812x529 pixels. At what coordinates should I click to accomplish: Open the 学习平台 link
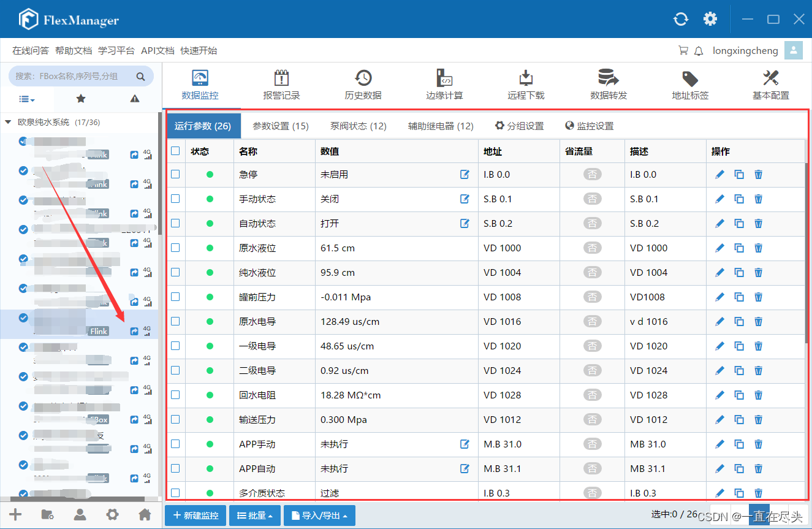point(116,51)
